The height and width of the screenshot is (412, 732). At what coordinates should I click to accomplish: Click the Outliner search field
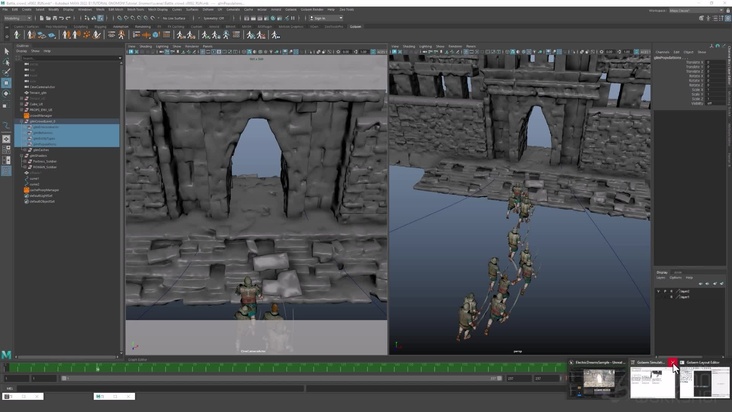pyautogui.click(x=69, y=58)
